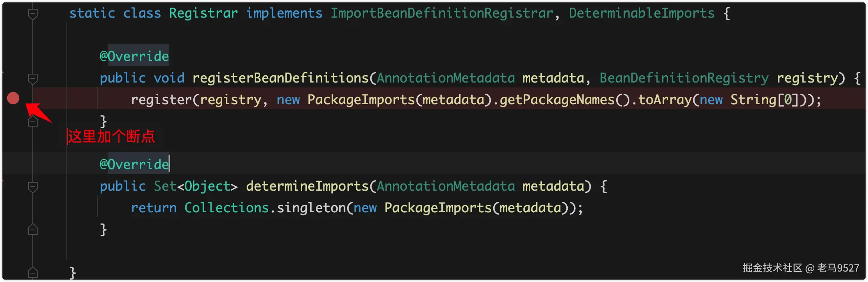The height and width of the screenshot is (282, 868).
Task: Click fold-end marker at class closing brace
Action: (x=33, y=273)
